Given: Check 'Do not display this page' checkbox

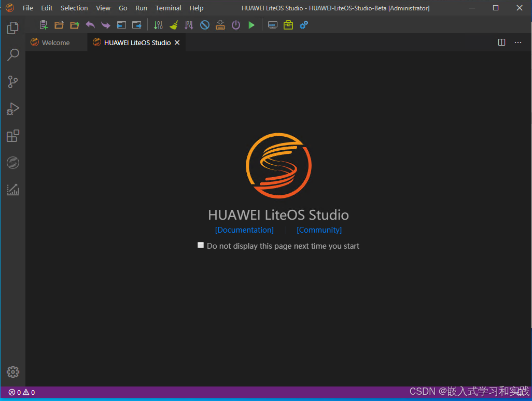Looking at the screenshot, I should [201, 245].
